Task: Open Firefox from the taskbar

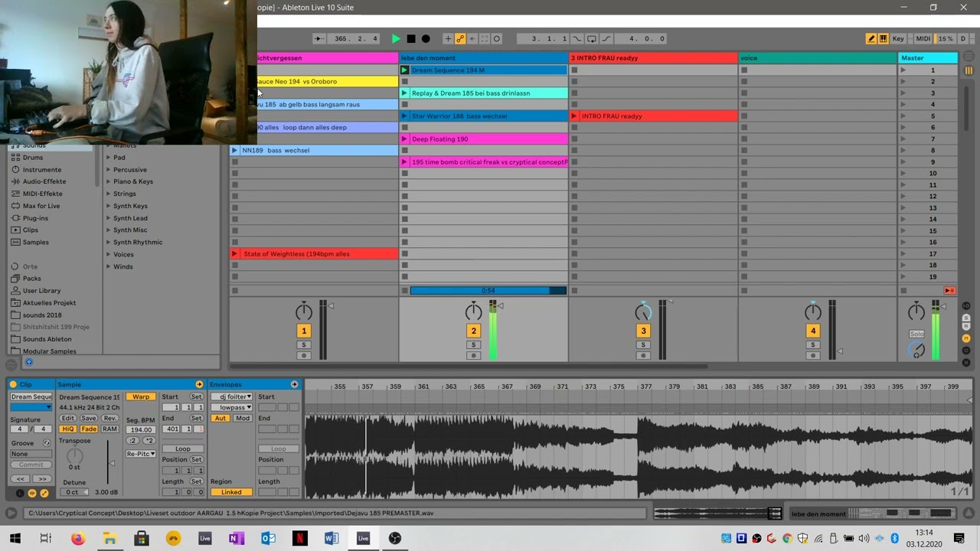Action: (x=78, y=539)
